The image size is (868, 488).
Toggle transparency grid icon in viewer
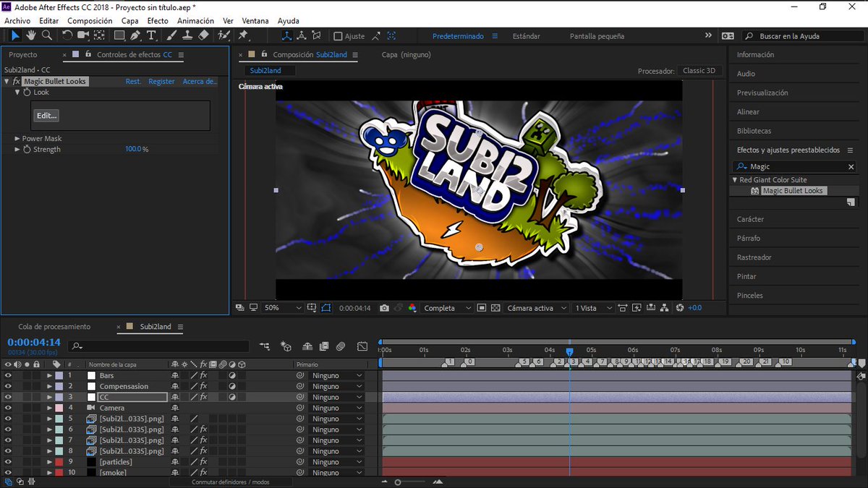click(x=495, y=308)
